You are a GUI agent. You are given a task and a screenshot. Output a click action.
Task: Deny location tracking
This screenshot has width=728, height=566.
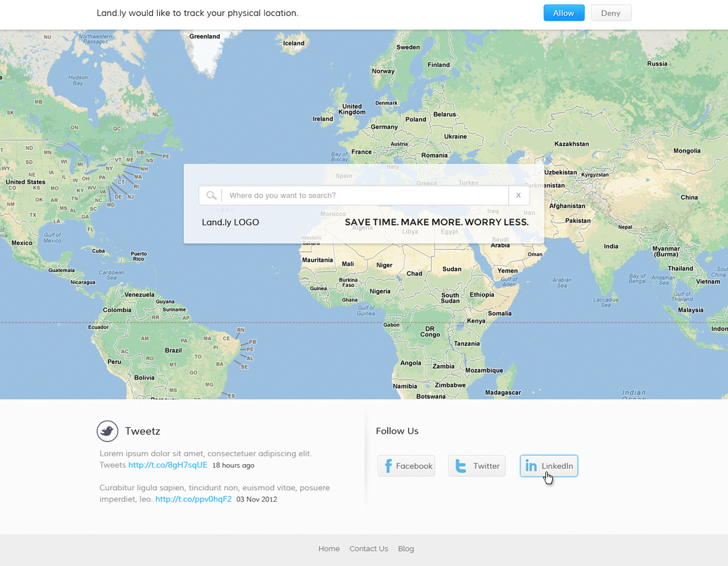point(611,13)
